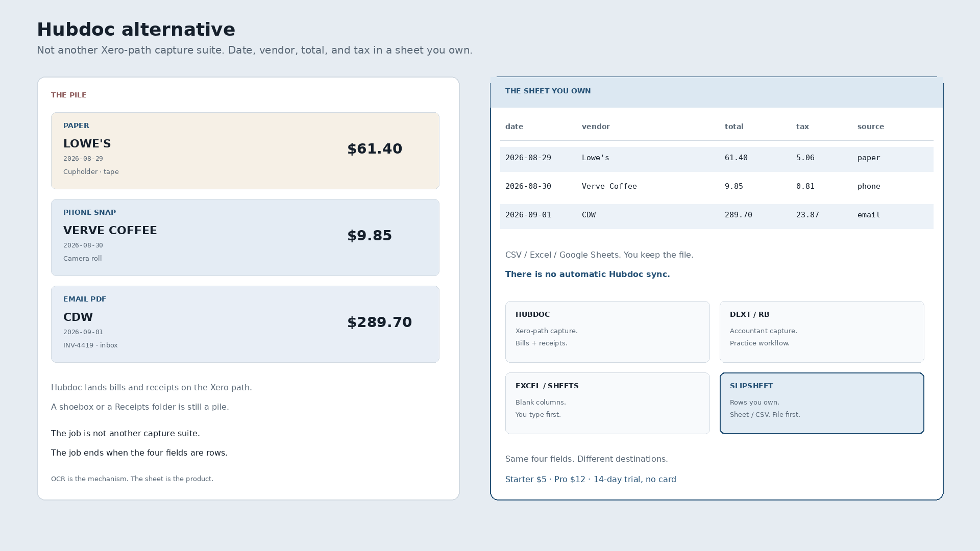Click the $9.85 amount on Verve card

point(370,235)
